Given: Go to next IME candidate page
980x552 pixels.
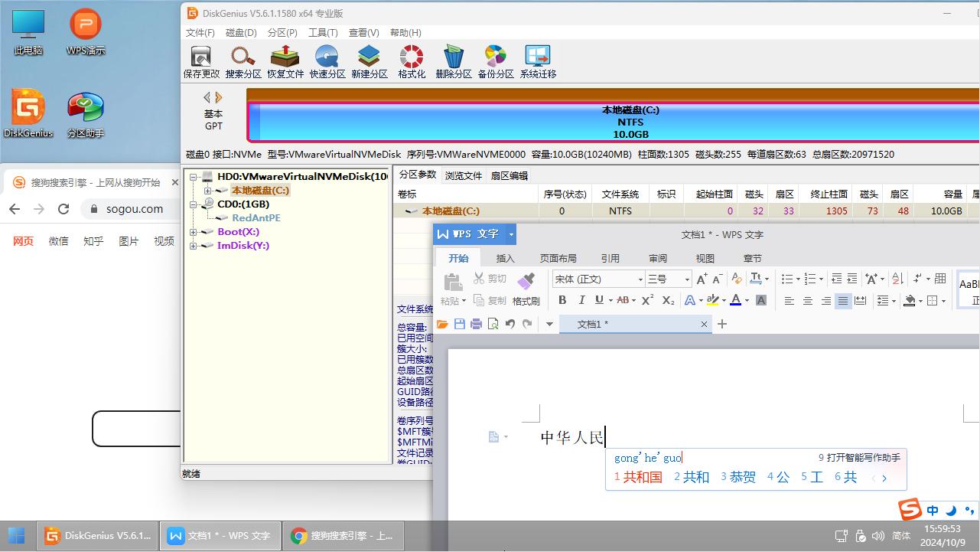Looking at the screenshot, I should (x=884, y=479).
